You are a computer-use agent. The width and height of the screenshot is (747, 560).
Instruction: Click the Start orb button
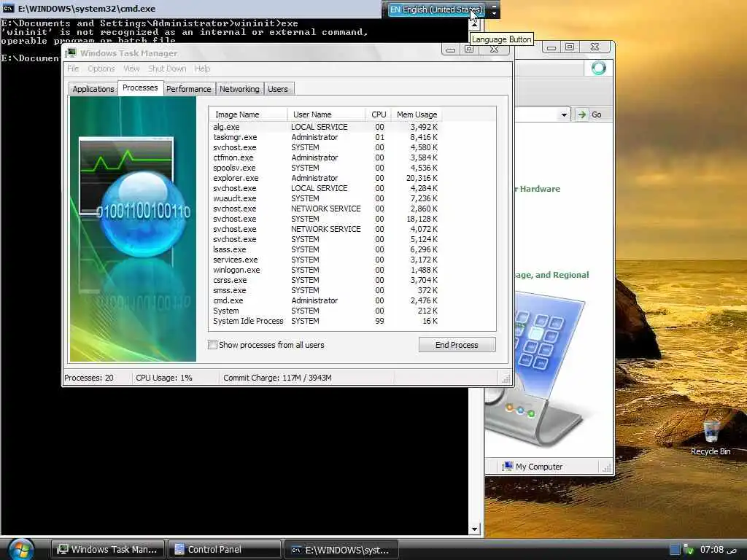coord(21,549)
